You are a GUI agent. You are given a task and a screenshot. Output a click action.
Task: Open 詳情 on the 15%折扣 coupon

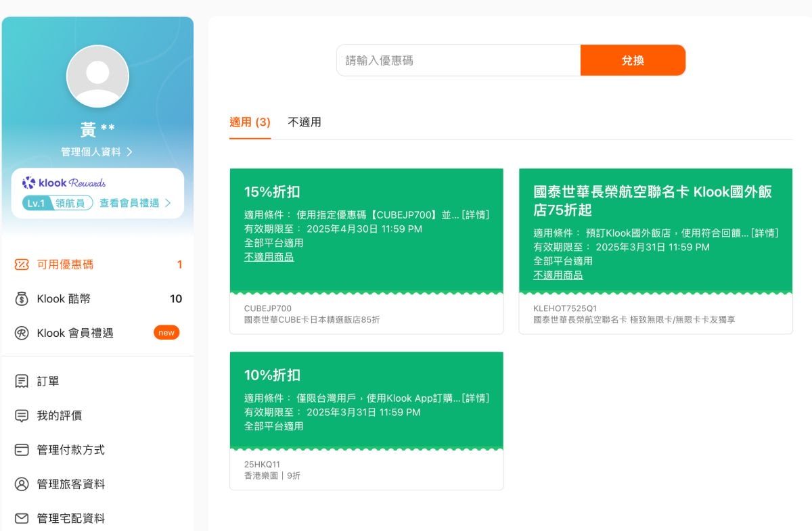tap(476, 215)
